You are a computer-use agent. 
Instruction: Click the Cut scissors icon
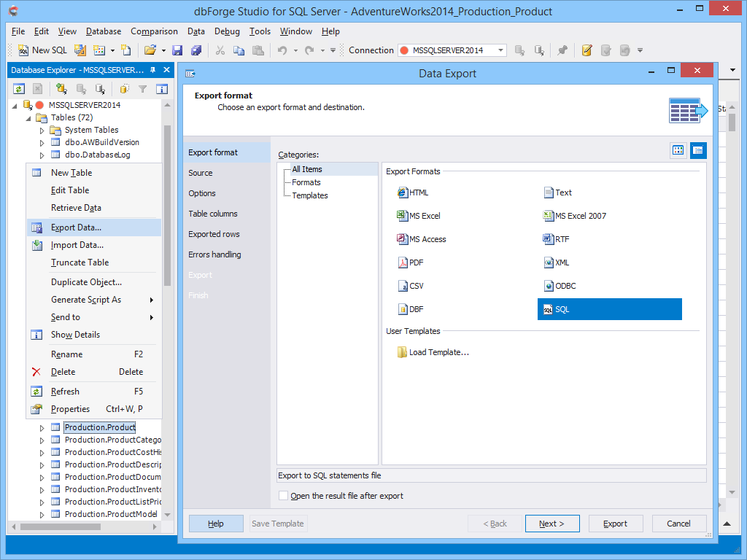point(220,50)
